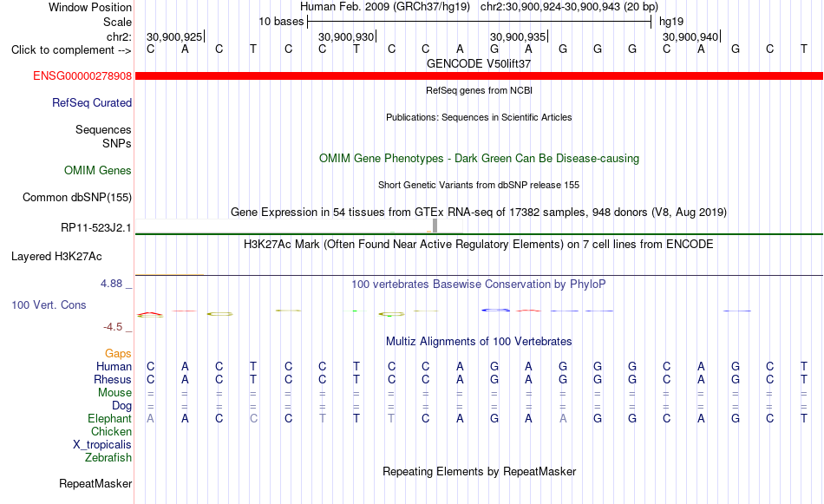824x504 pixels.
Task: Click the Layered H3K27Ac track label
Action: point(56,257)
